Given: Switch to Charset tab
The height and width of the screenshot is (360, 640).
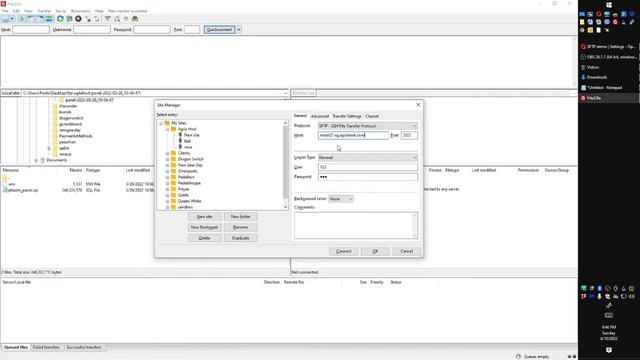Looking at the screenshot, I should click(372, 116).
